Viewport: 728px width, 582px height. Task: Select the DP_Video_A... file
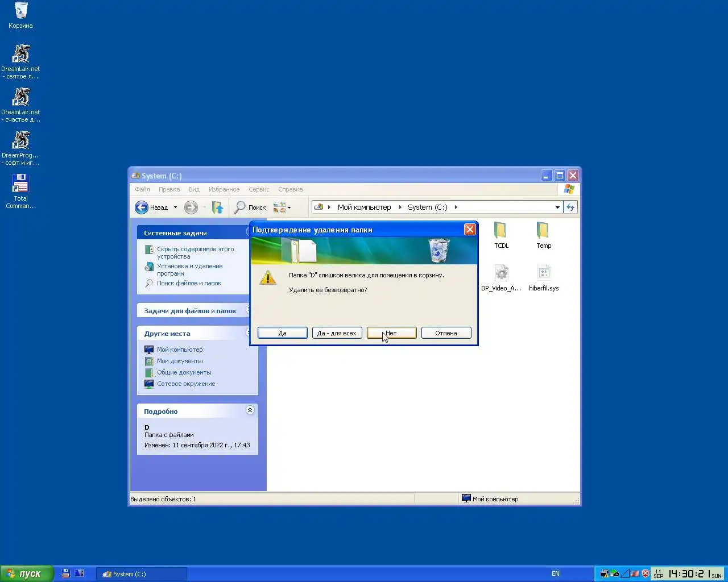coord(501,277)
